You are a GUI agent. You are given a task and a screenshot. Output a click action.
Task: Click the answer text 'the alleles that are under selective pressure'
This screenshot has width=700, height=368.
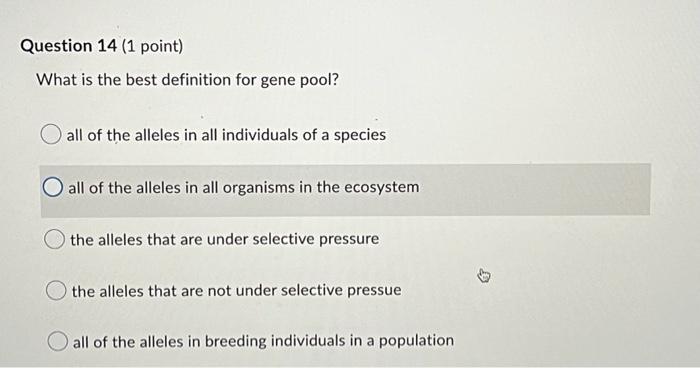click(225, 239)
